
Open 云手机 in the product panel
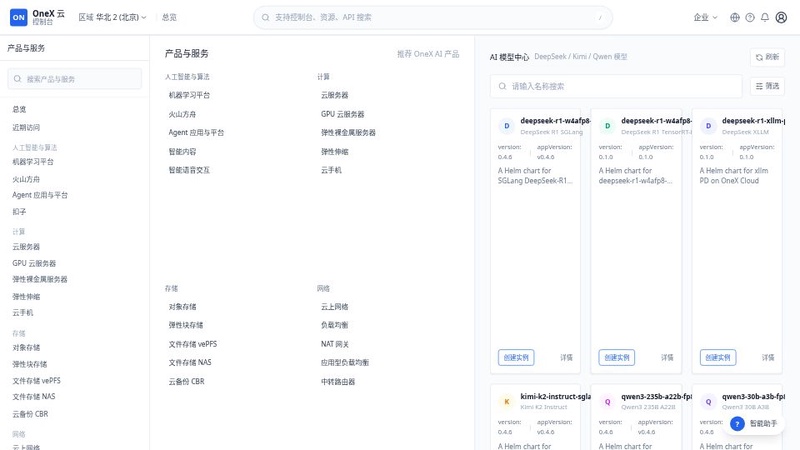point(331,170)
